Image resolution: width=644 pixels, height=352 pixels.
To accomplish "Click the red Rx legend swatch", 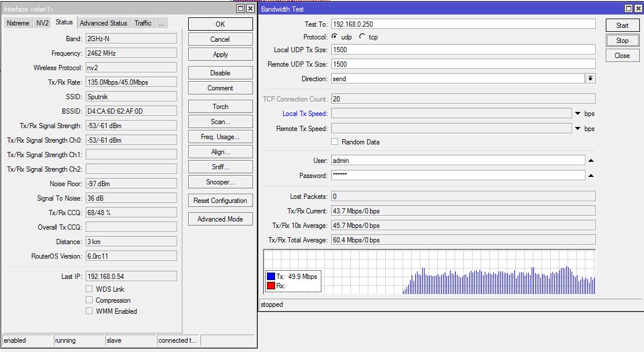I will point(271,286).
